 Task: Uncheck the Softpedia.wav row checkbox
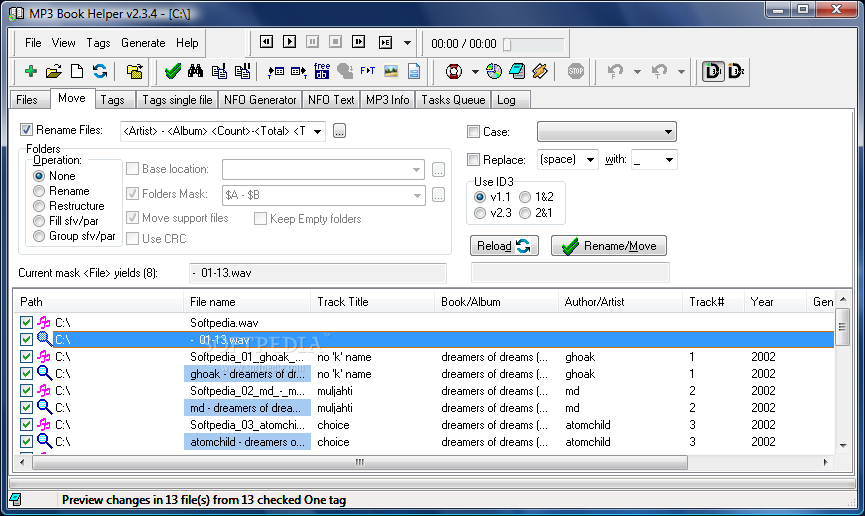[x=26, y=322]
